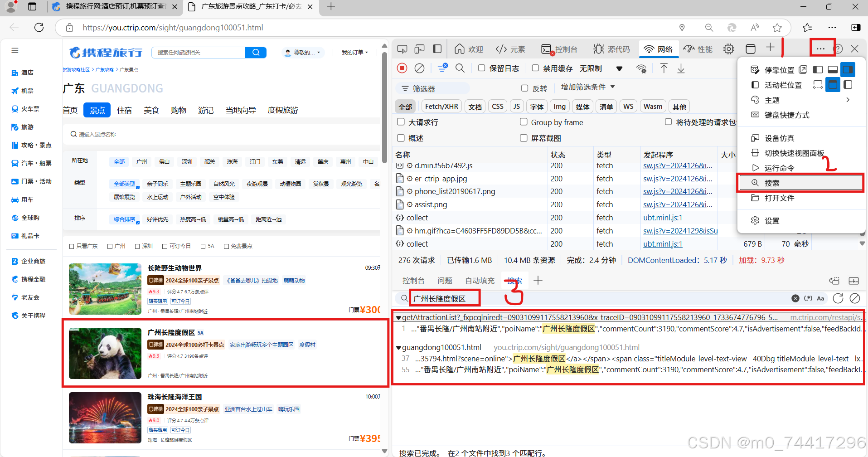Check the 大请求行 checkbox
This screenshot has height=457, width=868.
click(x=401, y=122)
